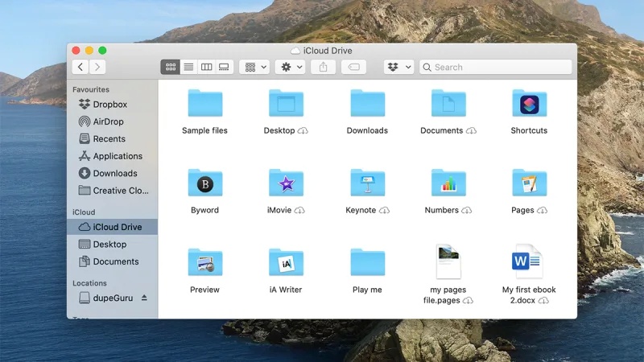Select the Pages folder
This screenshot has height=362, width=644.
pos(530,183)
